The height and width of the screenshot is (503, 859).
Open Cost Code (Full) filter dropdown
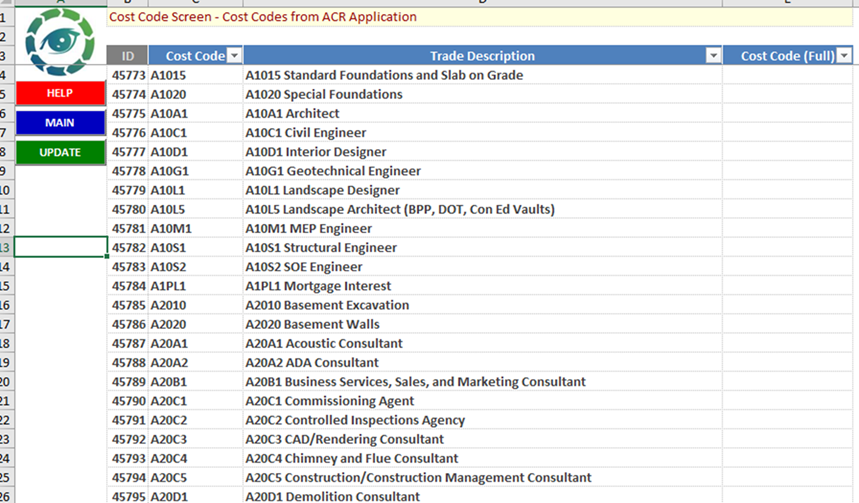pyautogui.click(x=844, y=55)
